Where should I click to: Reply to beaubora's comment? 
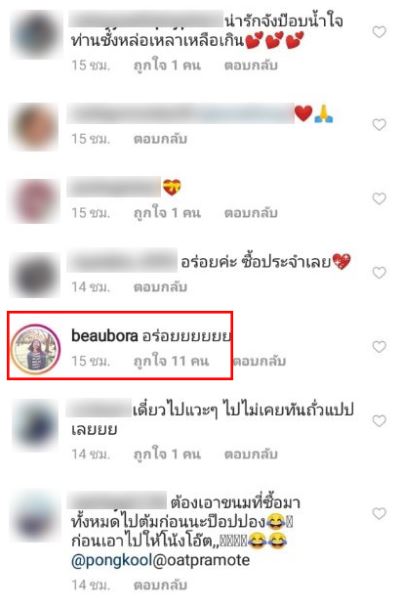259,361
